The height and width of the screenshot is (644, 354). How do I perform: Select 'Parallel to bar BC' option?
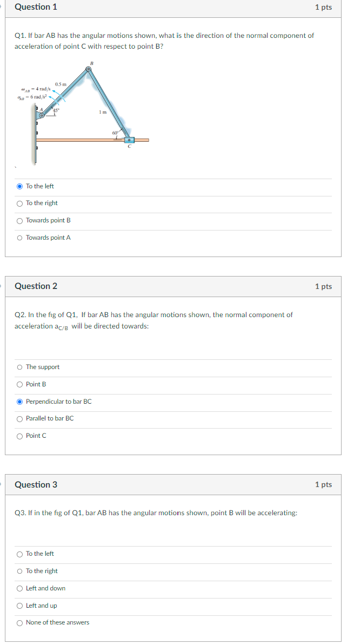19,418
